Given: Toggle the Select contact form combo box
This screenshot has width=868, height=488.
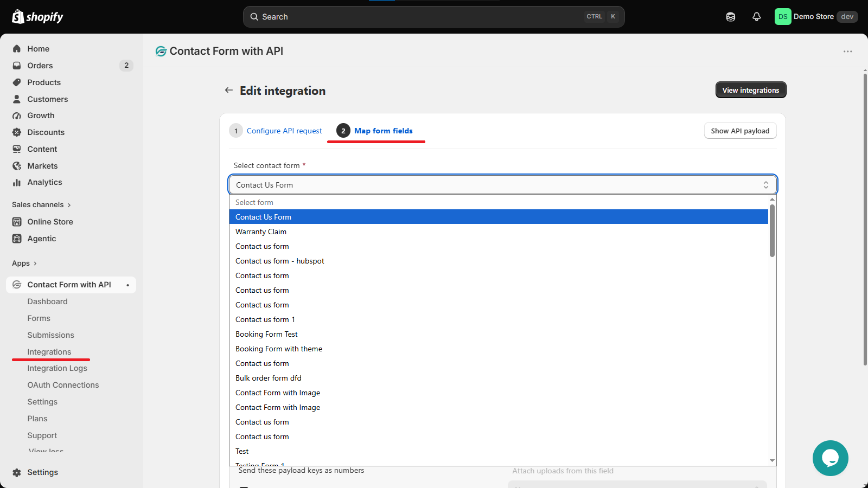Looking at the screenshot, I should 503,184.
